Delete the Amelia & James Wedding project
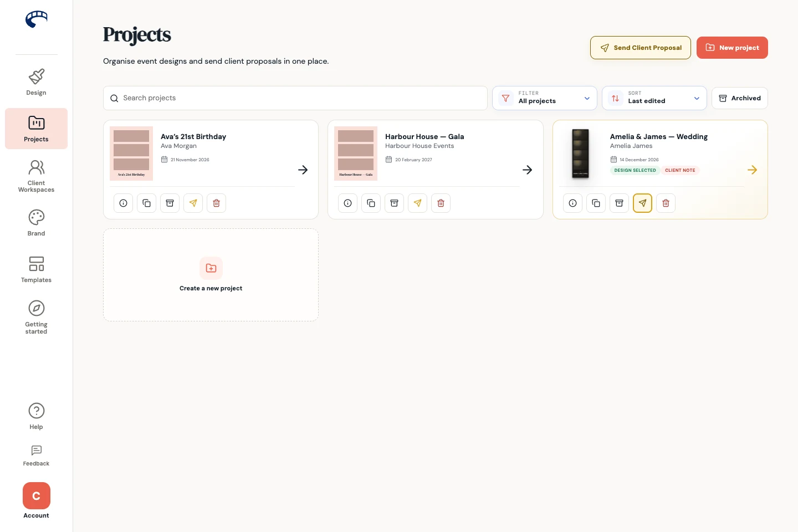Image resolution: width=798 pixels, height=532 pixels. pyautogui.click(x=666, y=203)
